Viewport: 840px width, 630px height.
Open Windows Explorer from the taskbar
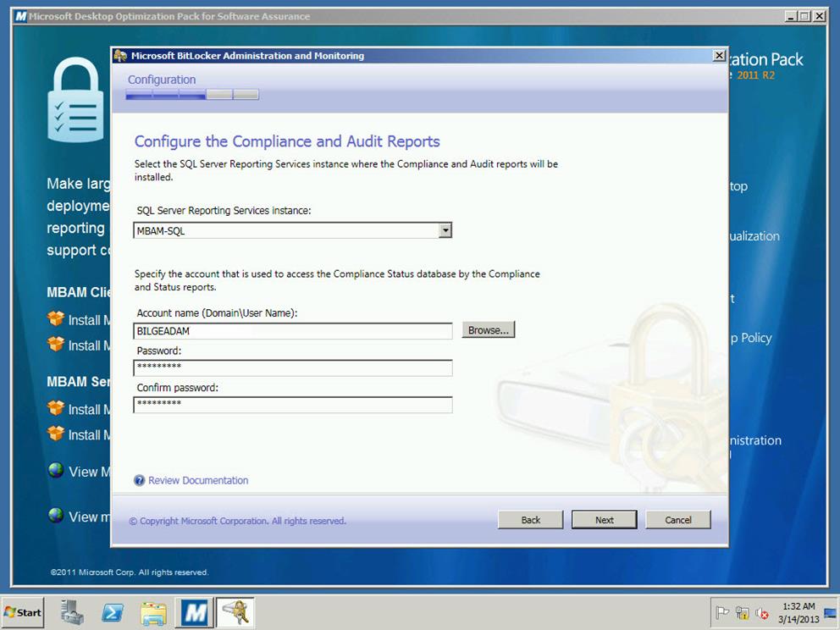point(154,613)
